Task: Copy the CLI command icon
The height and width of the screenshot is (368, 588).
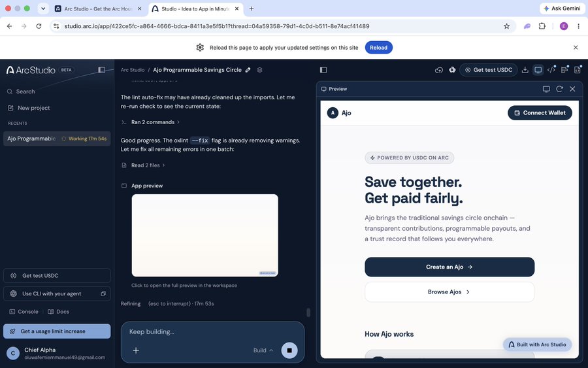Action: pos(103,293)
